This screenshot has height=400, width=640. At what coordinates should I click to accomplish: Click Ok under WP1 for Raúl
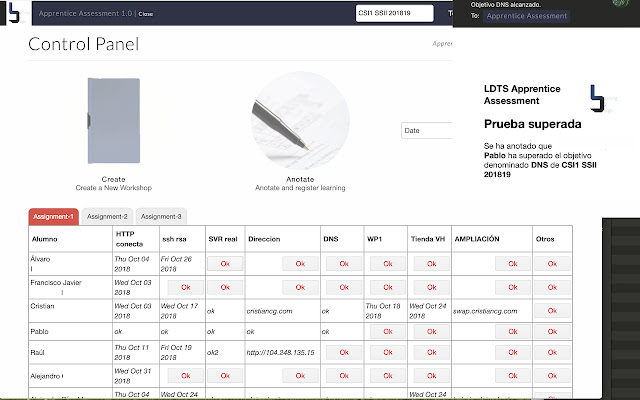tap(388, 352)
